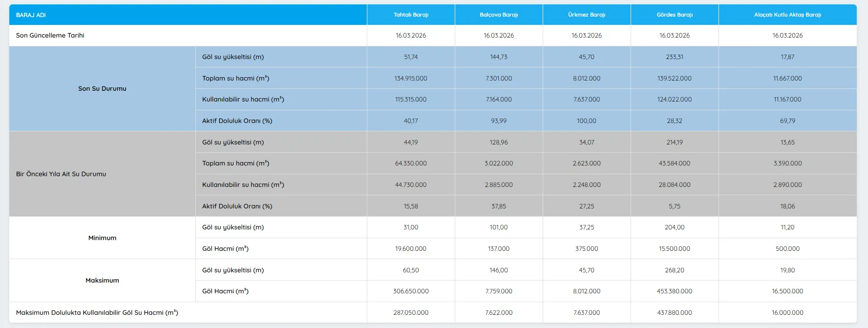Select the Minimum section label

pos(102,238)
